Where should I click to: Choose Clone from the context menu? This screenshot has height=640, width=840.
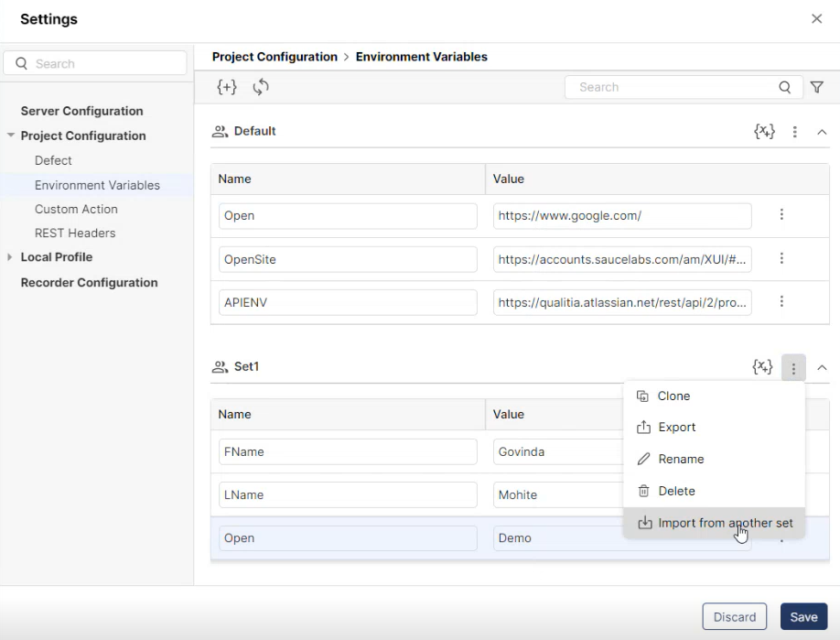[x=673, y=396]
